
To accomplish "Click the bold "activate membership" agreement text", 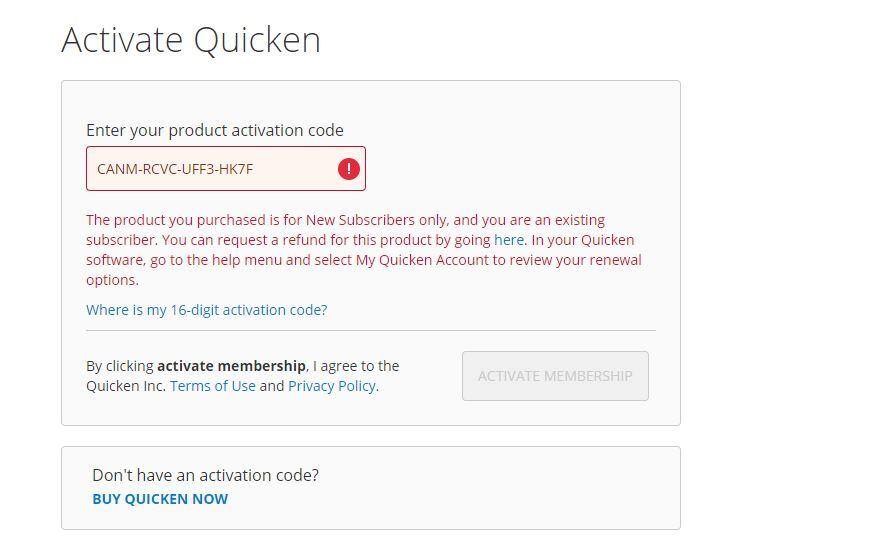I will [x=231, y=366].
